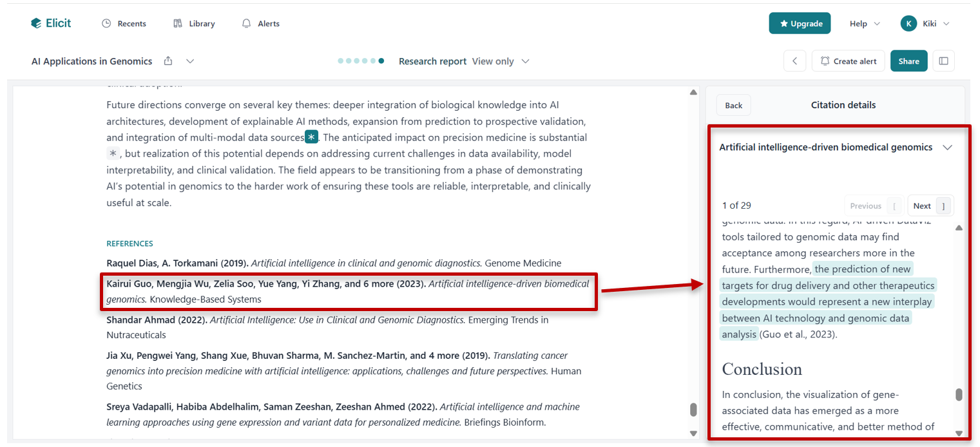Click the gray citation asterisk marker
This screenshot has height=447, width=980.
click(113, 153)
